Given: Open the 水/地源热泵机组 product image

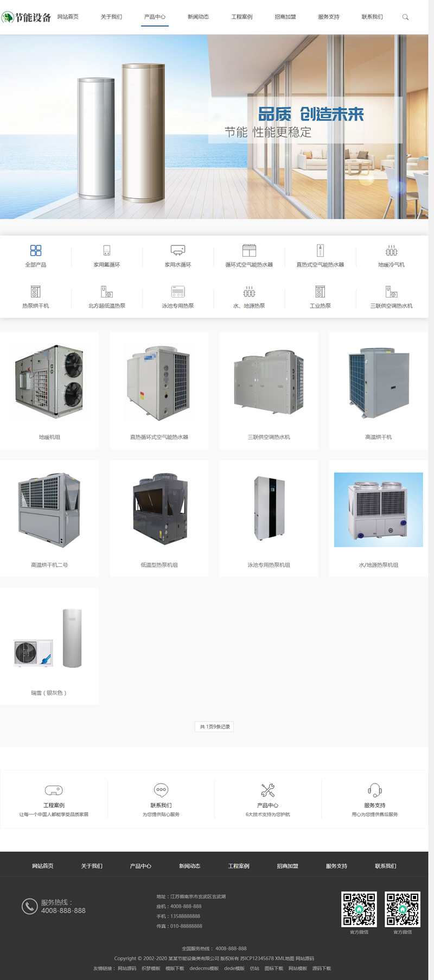Looking at the screenshot, I should point(378,509).
